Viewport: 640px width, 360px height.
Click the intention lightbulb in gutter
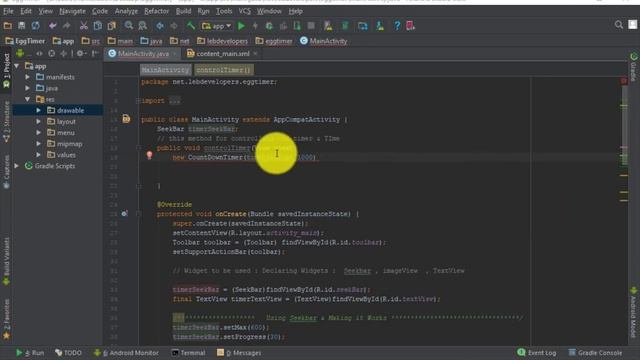tap(149, 155)
